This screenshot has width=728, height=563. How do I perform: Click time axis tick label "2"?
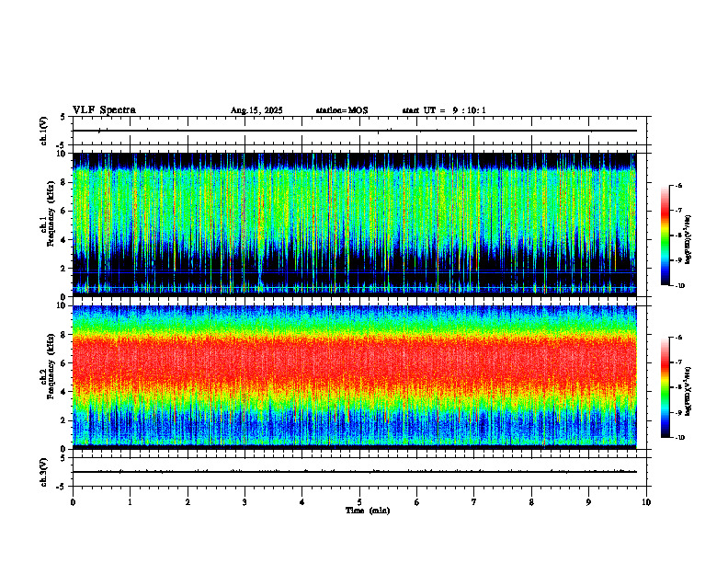(x=188, y=502)
